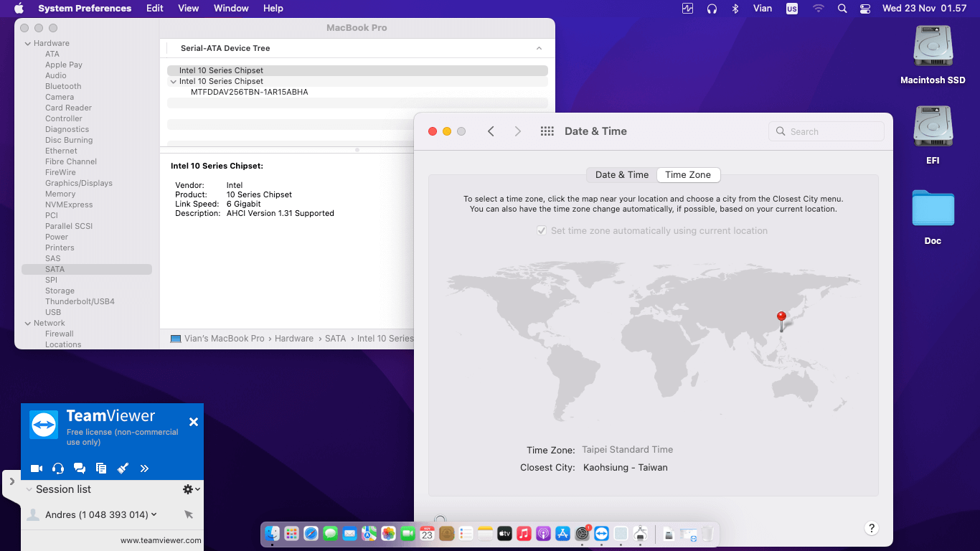The width and height of the screenshot is (980, 551).
Task: Select the EFI volume on the desktop
Action: (x=933, y=136)
